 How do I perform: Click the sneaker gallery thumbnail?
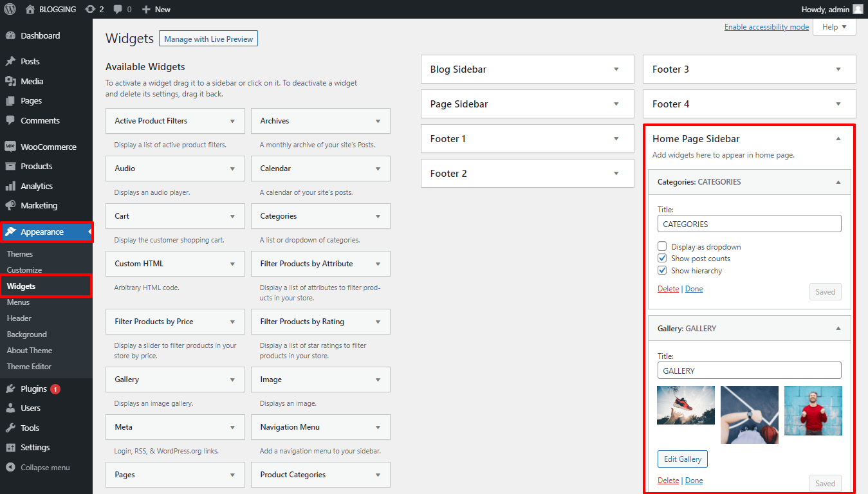click(686, 405)
